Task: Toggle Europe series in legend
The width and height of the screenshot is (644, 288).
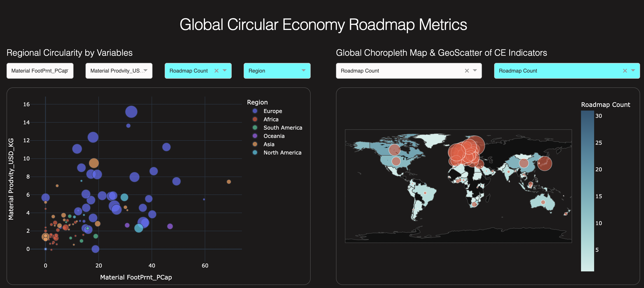Action: [272, 111]
